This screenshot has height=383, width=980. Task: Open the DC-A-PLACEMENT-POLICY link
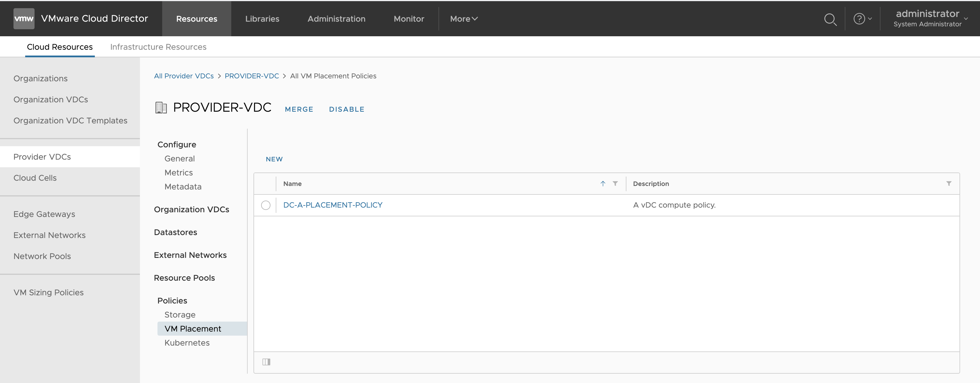click(333, 205)
